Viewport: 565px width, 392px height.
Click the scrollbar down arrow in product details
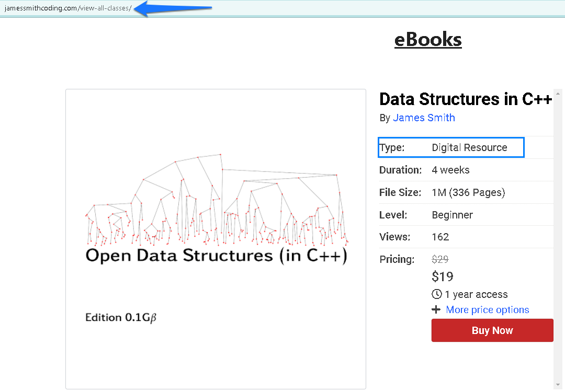tap(558, 385)
